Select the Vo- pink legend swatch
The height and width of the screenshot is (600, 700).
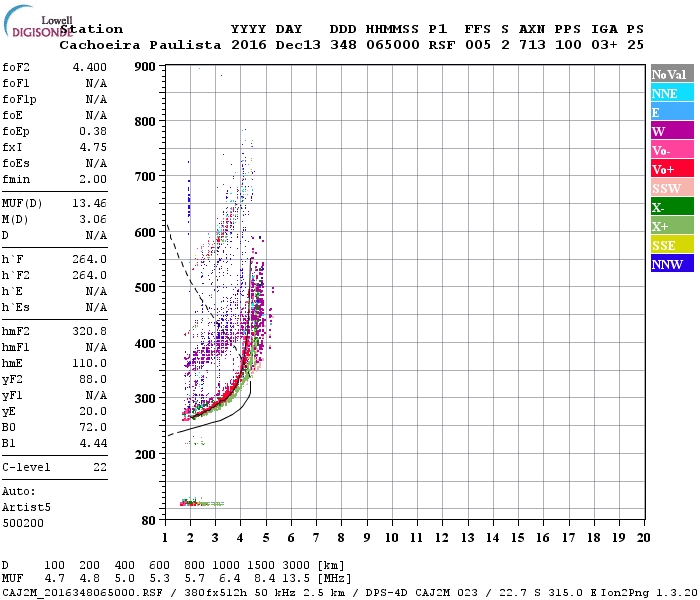[x=672, y=150]
